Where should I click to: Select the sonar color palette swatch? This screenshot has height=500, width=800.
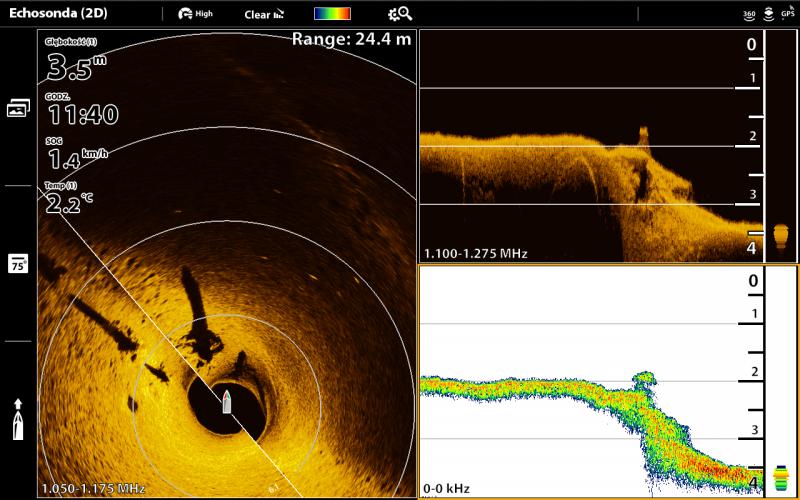coord(331,14)
